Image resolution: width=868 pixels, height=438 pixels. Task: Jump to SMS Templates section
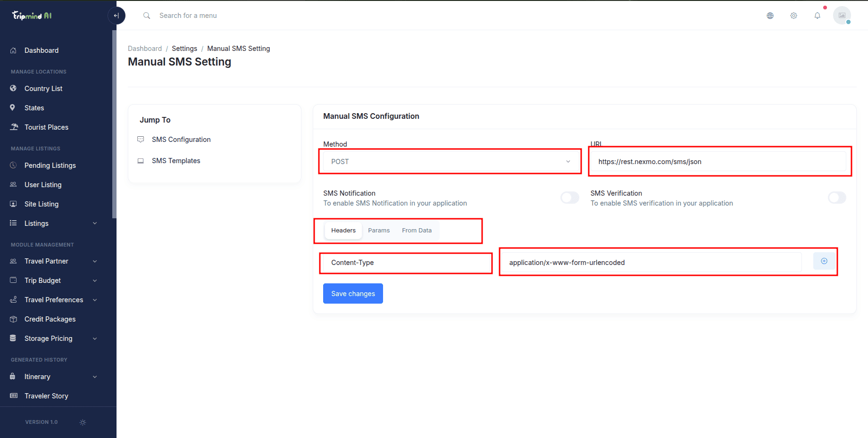click(x=176, y=161)
